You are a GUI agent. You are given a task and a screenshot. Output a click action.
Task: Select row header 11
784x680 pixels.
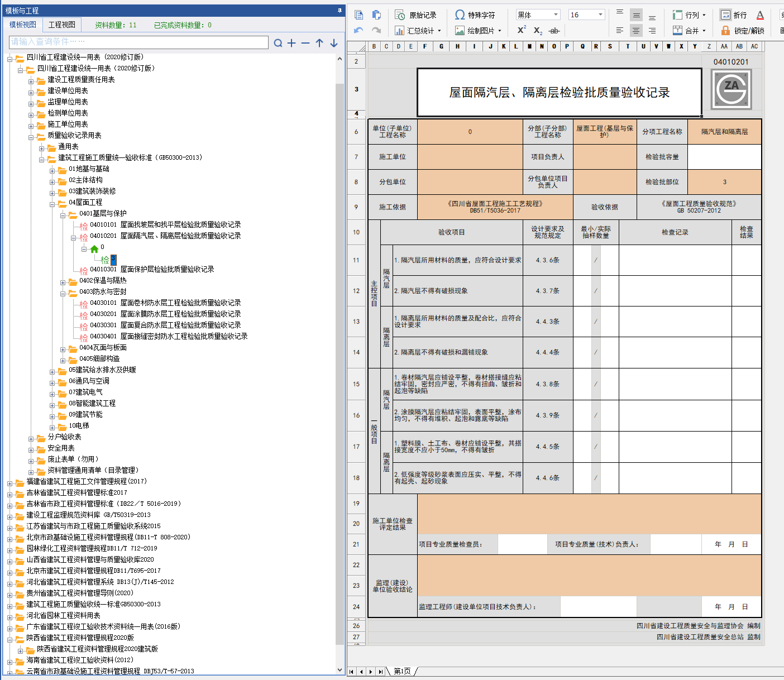click(356, 260)
